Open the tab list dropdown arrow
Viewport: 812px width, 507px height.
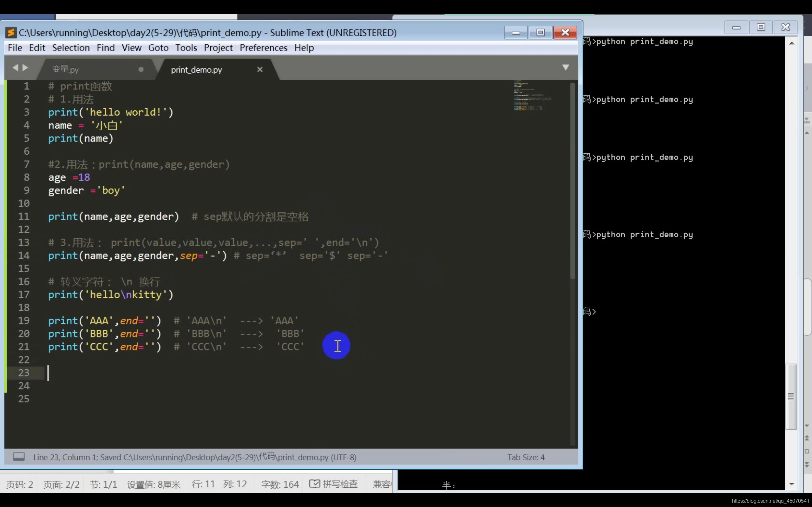(565, 67)
